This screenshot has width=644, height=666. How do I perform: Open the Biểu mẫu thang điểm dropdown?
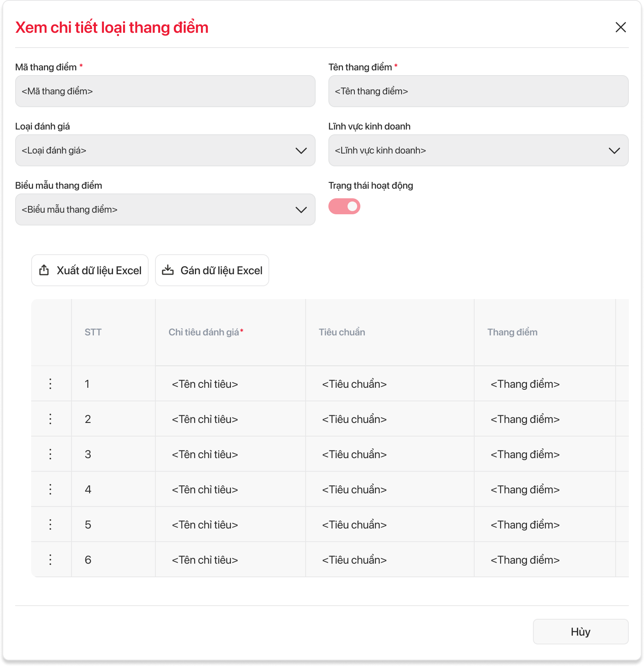point(165,209)
